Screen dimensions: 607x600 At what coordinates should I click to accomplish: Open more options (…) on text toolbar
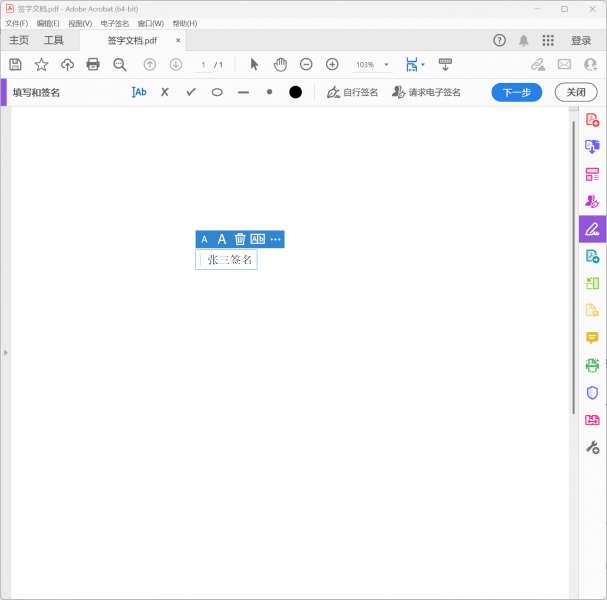point(275,239)
